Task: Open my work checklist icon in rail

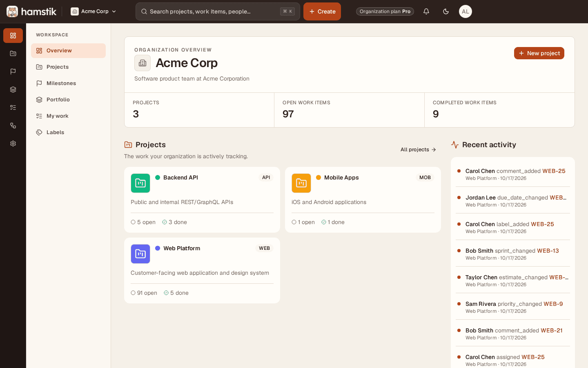Action: click(13, 108)
